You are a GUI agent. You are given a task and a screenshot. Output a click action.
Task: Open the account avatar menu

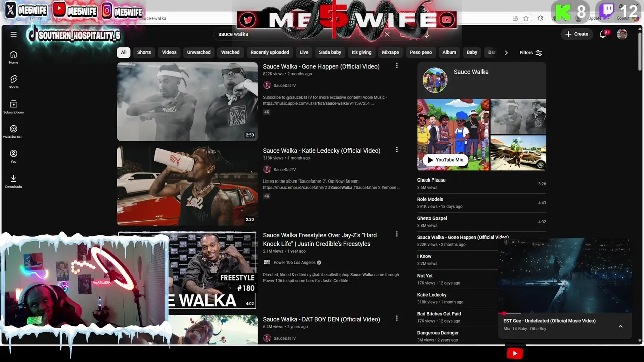tap(622, 34)
